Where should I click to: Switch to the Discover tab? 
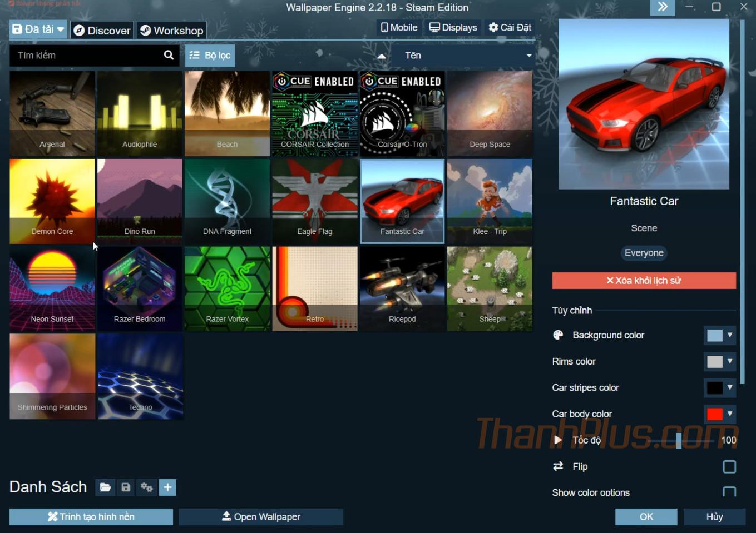click(102, 31)
